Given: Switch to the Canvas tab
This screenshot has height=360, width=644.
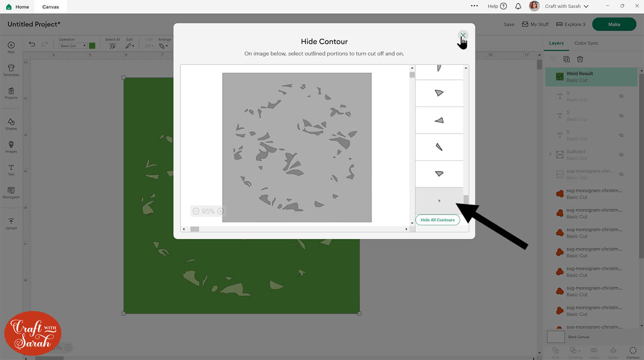Looking at the screenshot, I should [51, 7].
